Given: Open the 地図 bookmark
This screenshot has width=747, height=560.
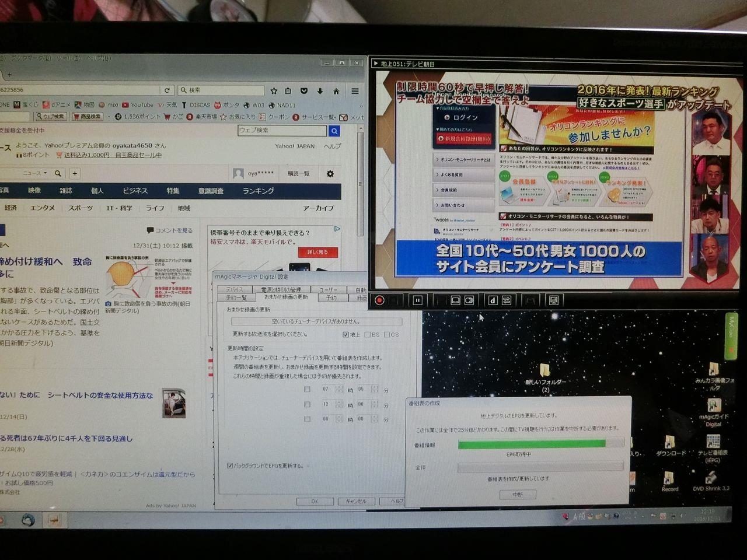Looking at the screenshot, I should (85, 105).
